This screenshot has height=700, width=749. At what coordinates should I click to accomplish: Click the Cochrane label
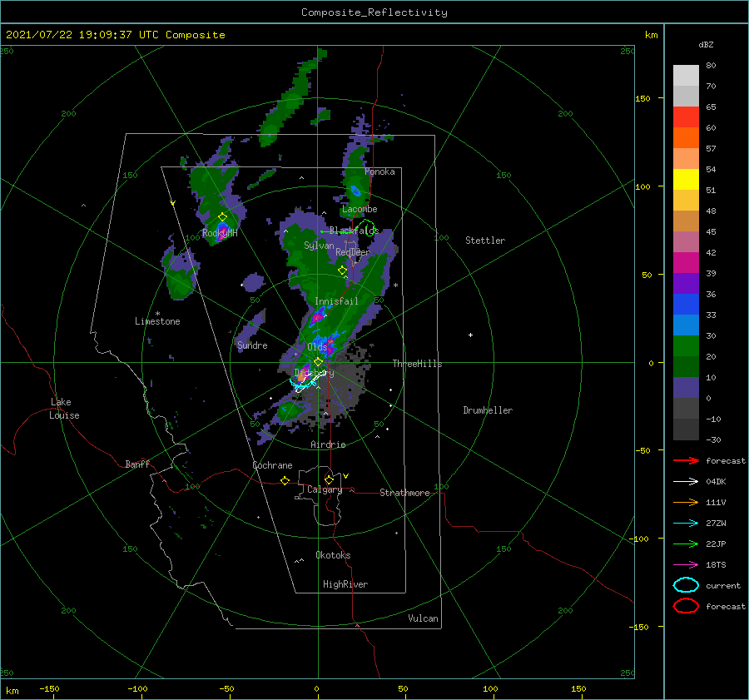(x=272, y=465)
